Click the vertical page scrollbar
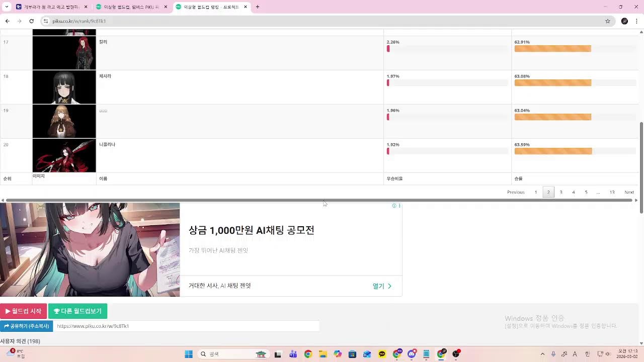This screenshot has width=644, height=362. 641,167
